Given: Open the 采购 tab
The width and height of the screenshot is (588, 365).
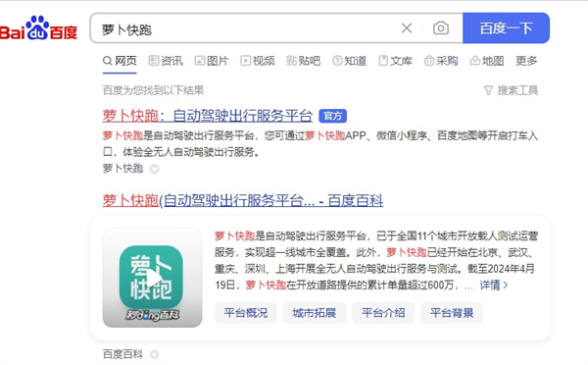Looking at the screenshot, I should point(441,61).
